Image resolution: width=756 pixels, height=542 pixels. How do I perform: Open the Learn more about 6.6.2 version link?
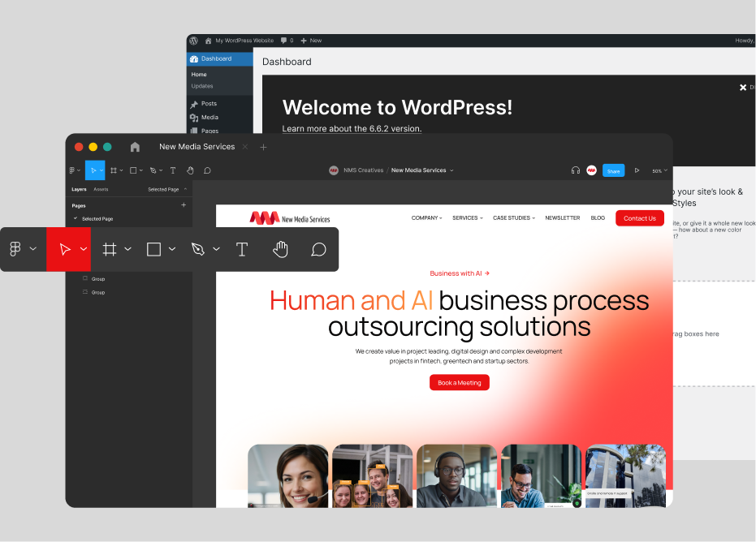pos(352,129)
